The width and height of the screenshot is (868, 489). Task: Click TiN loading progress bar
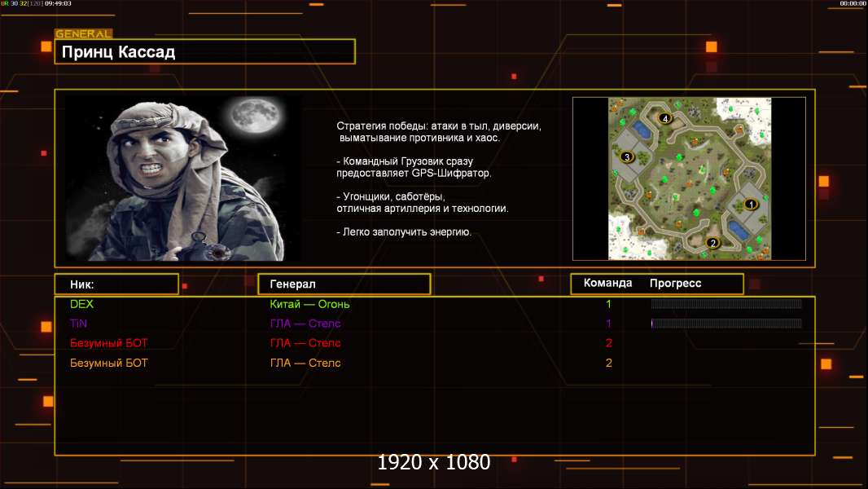(x=726, y=324)
